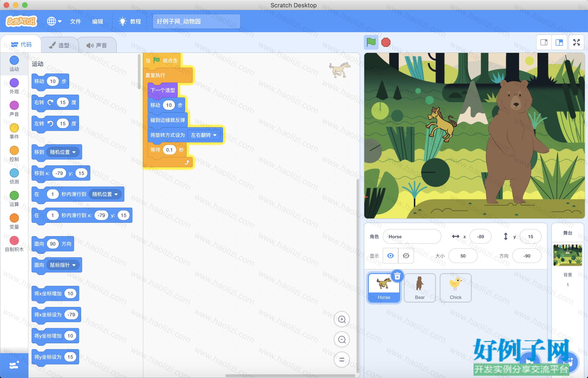Image resolution: width=588 pixels, height=378 pixels.
Task: Zoom in the code workspace
Action: click(x=342, y=319)
